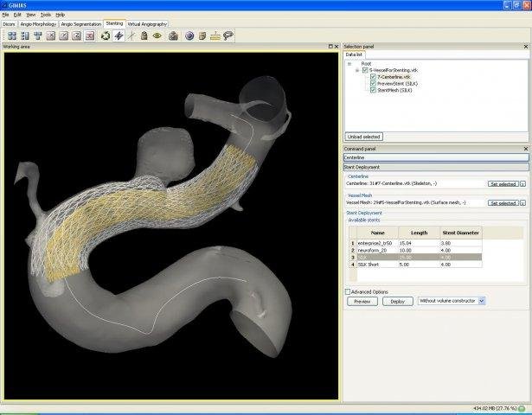Open the Edit menu
The image size is (532, 415).
(17, 15)
